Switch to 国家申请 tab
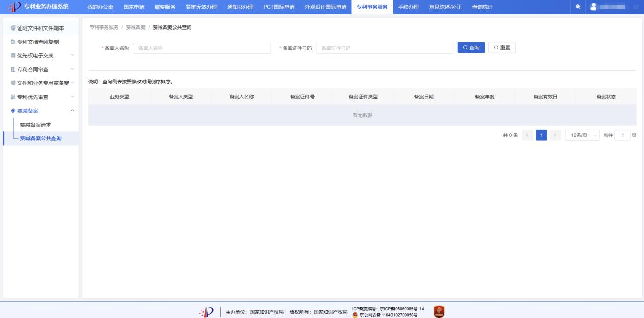The image size is (644, 318). 134,7
